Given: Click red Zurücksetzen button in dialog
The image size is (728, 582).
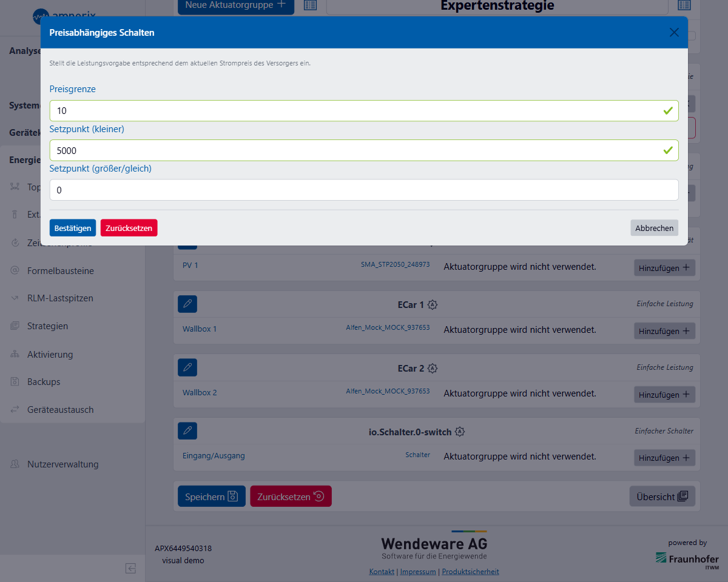Looking at the screenshot, I should [x=129, y=228].
